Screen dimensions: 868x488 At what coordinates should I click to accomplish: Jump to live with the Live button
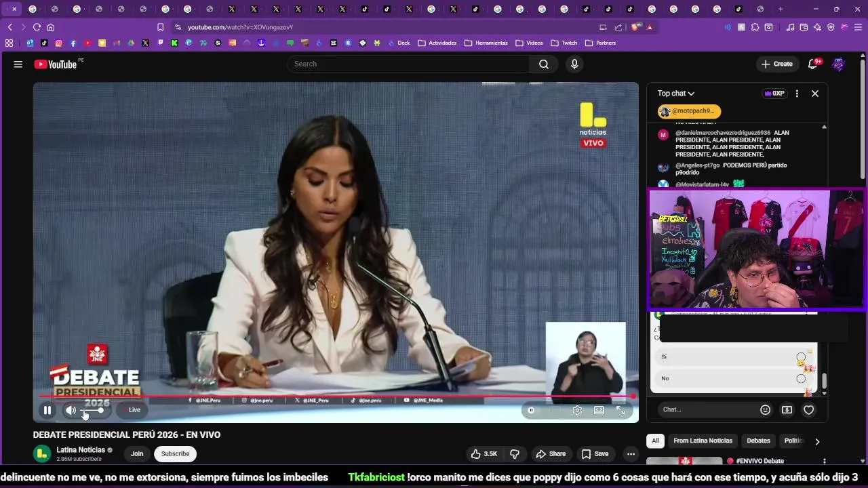[132, 410]
